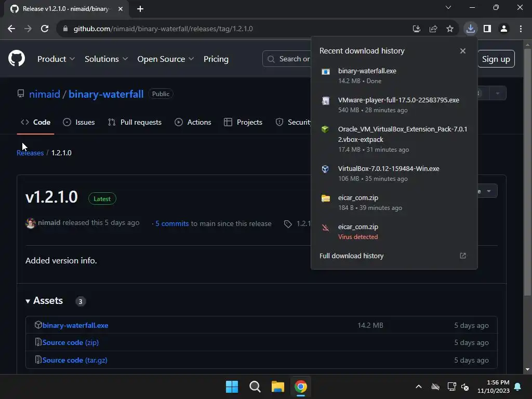Viewport: 532px width, 399px height.
Task: Go to Releases breadcrumb link
Action: tap(30, 153)
